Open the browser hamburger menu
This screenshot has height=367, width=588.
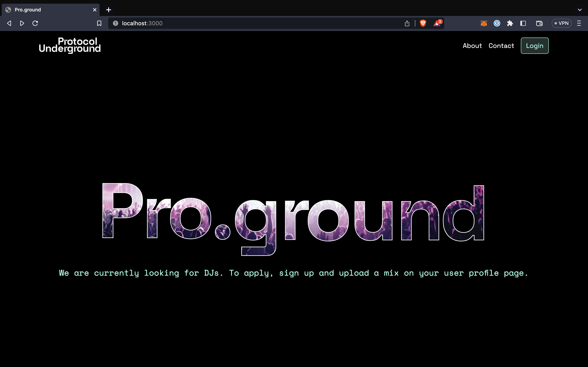(x=579, y=23)
